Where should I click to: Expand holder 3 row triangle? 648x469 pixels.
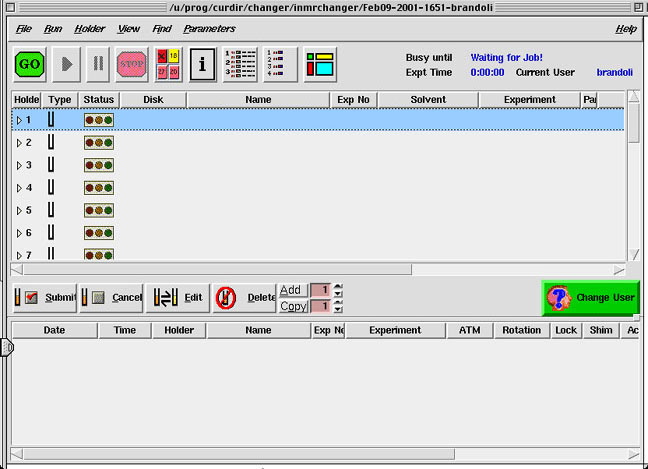point(18,165)
